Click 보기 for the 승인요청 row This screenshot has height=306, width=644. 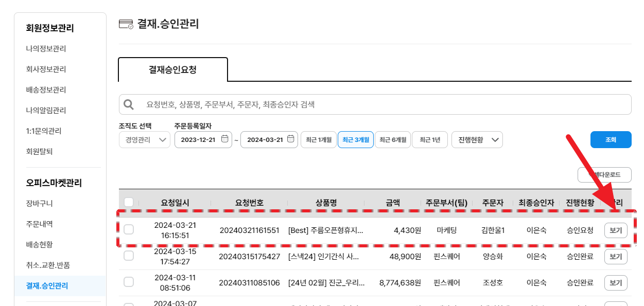(616, 230)
